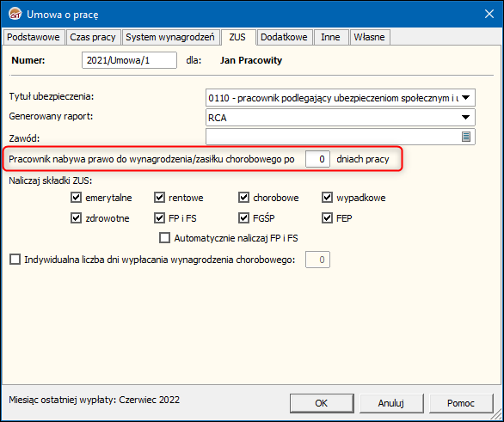
Task: Uncheck the FGŚP checkbox
Action: click(x=243, y=218)
